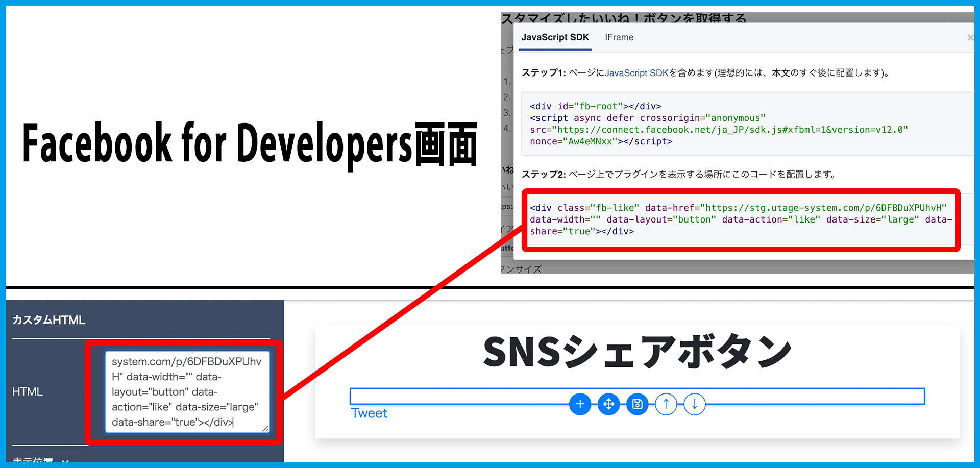Select the empty blue-bordered custom HTML element
Viewport: 980px width, 468px height.
459,396
